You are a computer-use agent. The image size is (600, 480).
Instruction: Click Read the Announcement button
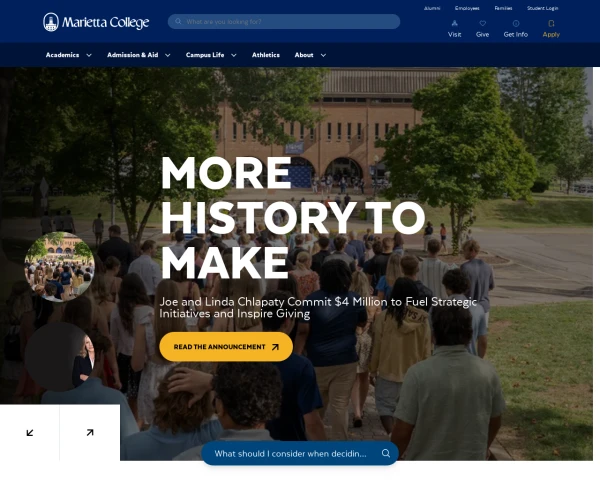click(226, 347)
